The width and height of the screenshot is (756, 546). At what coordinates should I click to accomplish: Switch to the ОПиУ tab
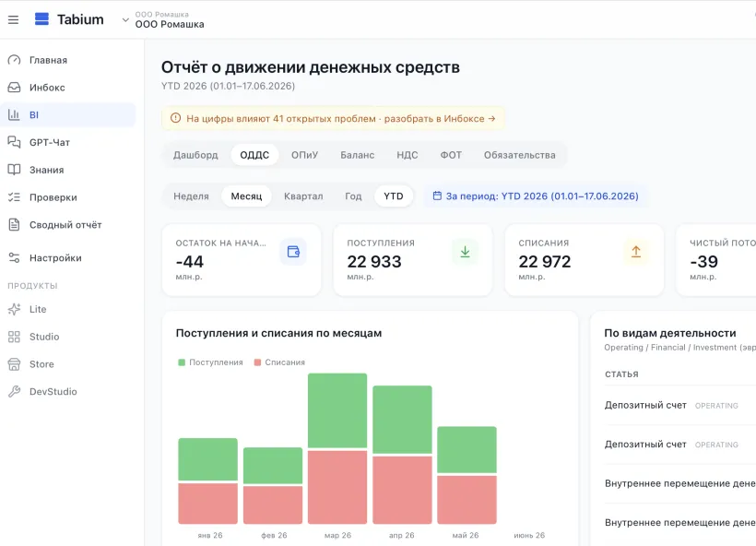click(305, 155)
